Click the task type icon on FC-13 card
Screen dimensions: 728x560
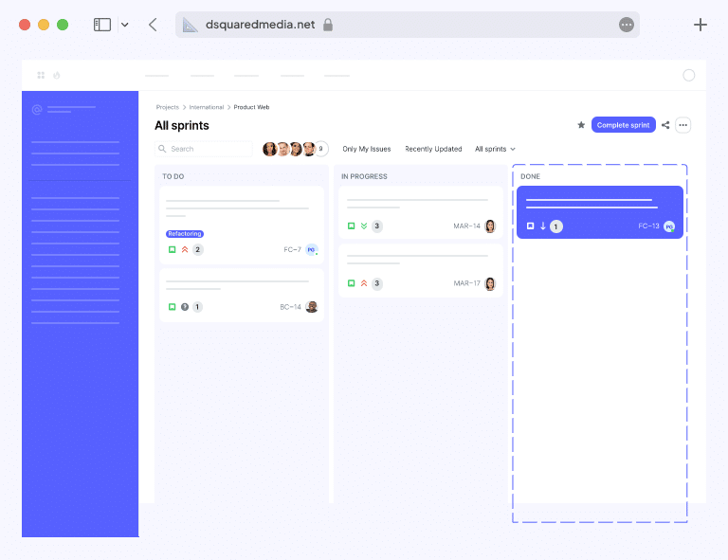click(530, 226)
